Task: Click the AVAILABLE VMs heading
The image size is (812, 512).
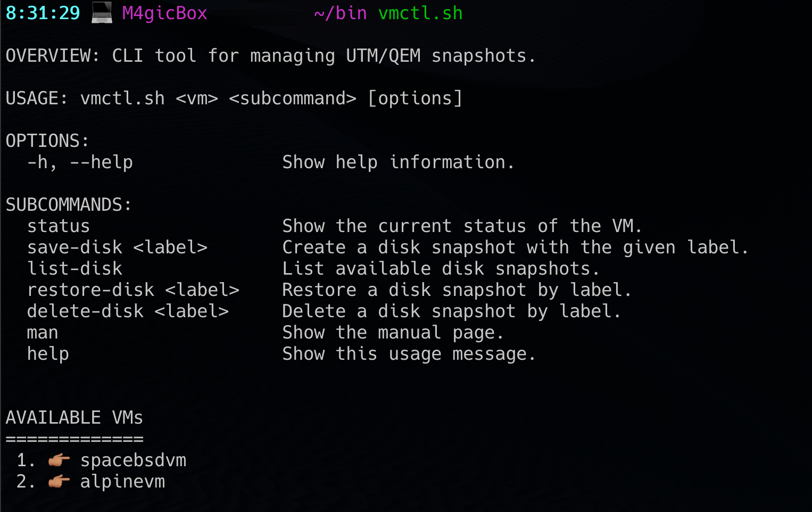Action: tap(74, 417)
